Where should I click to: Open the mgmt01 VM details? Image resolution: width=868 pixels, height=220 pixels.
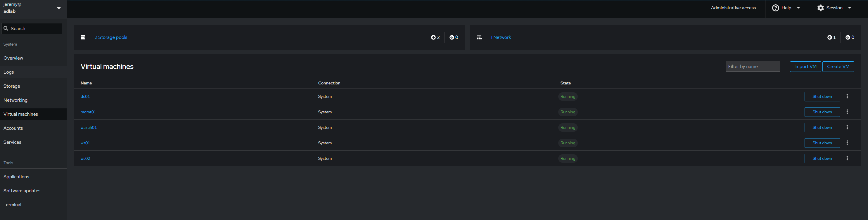click(88, 112)
